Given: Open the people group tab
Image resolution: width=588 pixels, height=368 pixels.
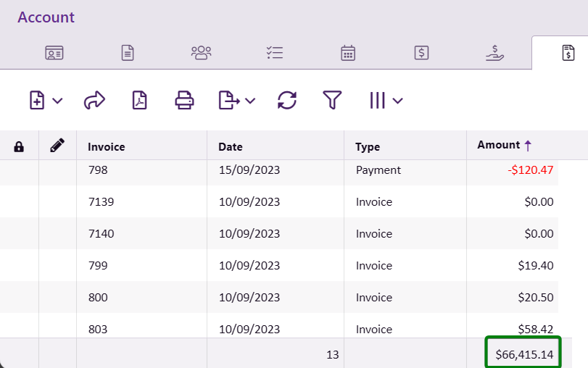Looking at the screenshot, I should (201, 52).
